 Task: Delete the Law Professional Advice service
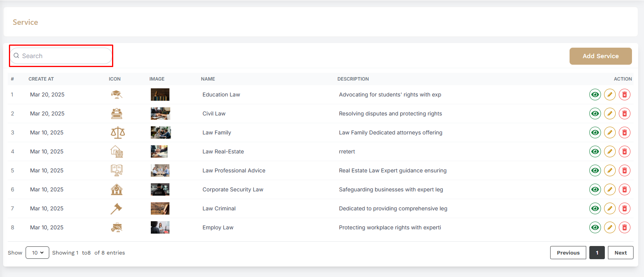pyautogui.click(x=624, y=170)
